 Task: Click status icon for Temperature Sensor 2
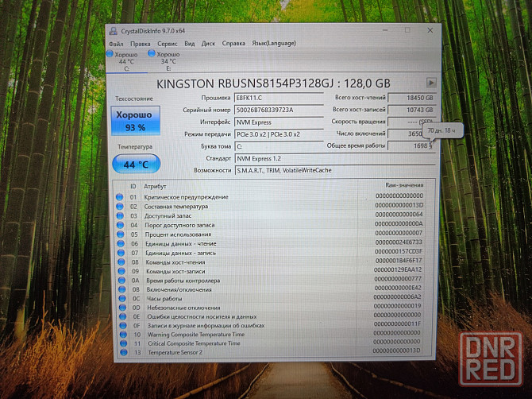tap(124, 352)
